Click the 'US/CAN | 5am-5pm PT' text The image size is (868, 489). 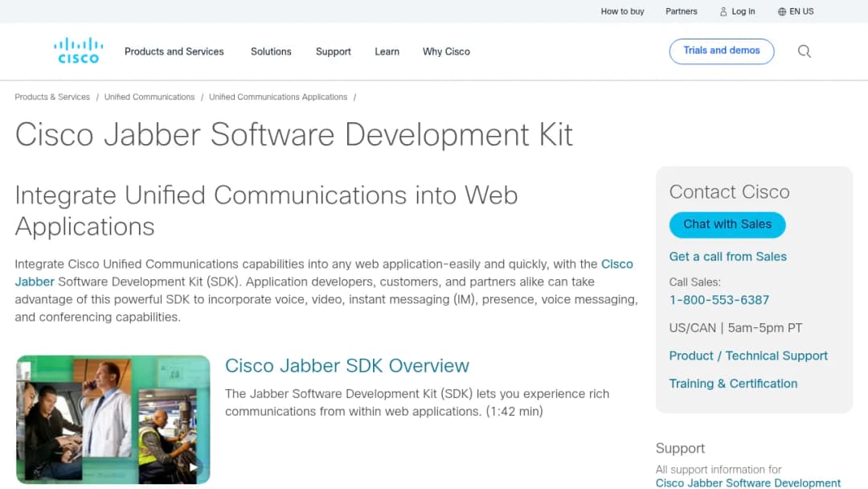[x=735, y=328]
